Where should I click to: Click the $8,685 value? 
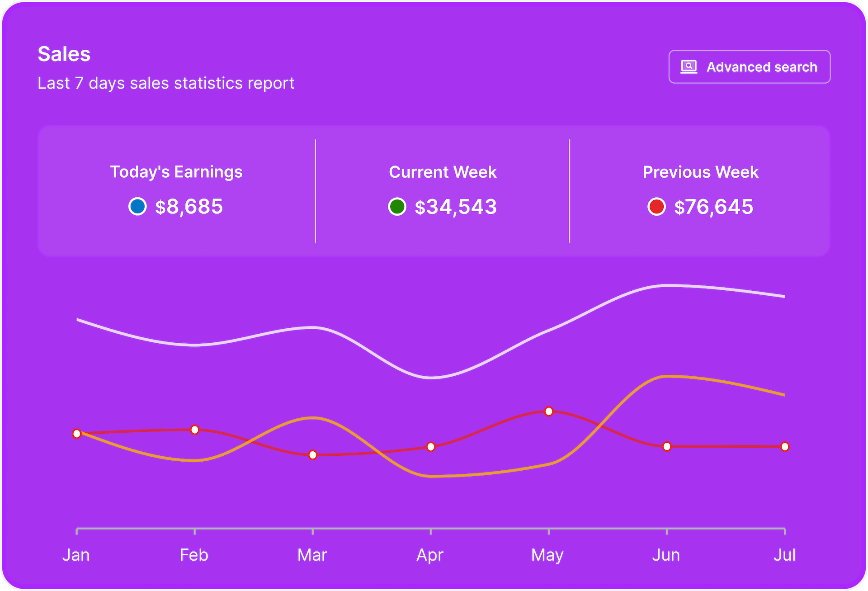(x=189, y=207)
